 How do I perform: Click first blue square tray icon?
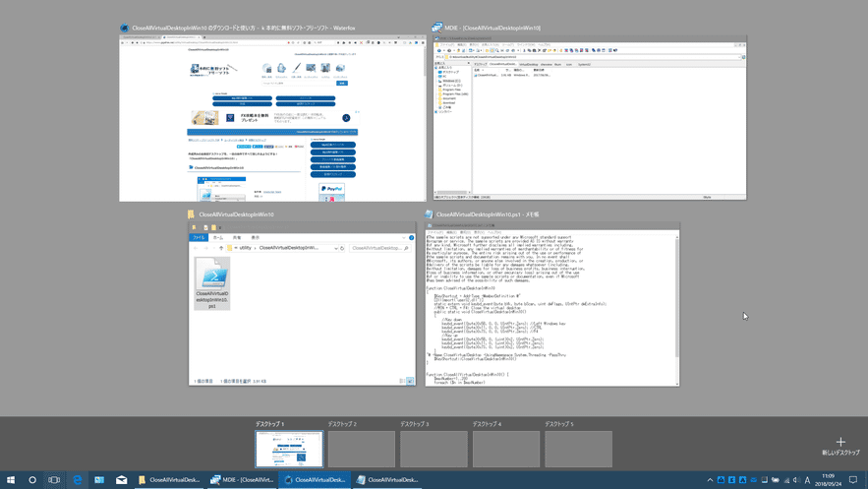tap(721, 480)
